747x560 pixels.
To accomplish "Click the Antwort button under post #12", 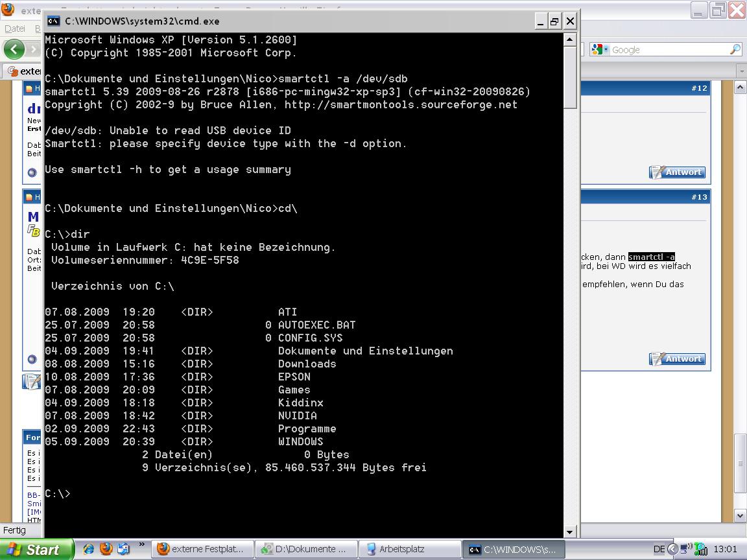I will point(677,172).
